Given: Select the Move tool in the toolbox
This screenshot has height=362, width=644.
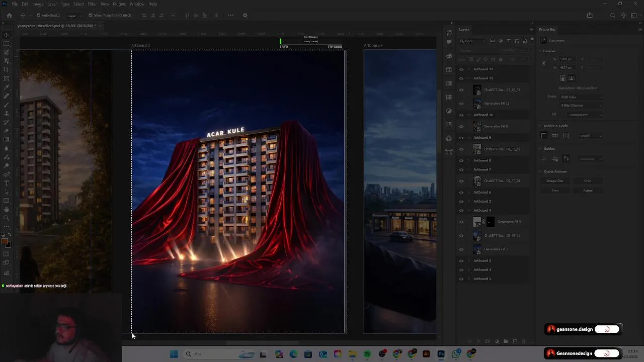Looking at the screenshot, I should coord(7,35).
